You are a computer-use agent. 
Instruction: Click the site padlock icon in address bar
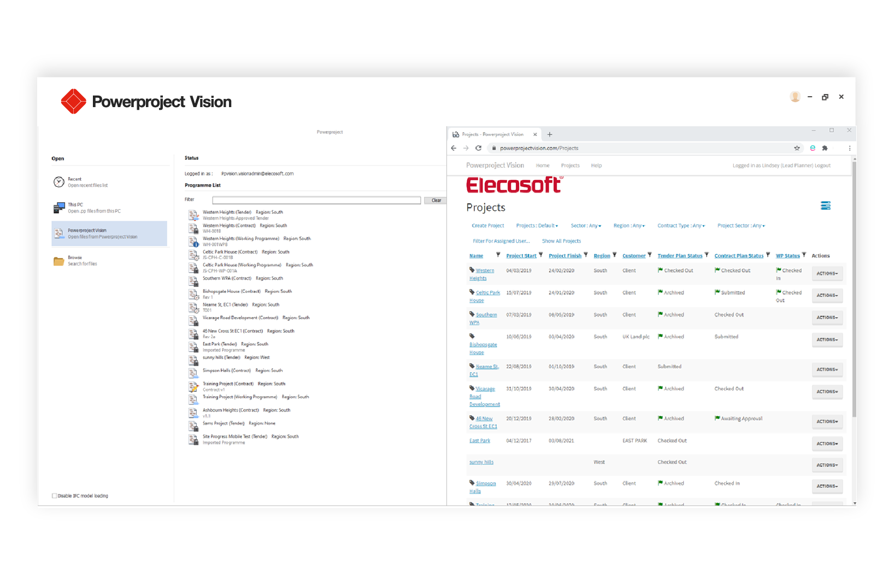click(x=494, y=148)
